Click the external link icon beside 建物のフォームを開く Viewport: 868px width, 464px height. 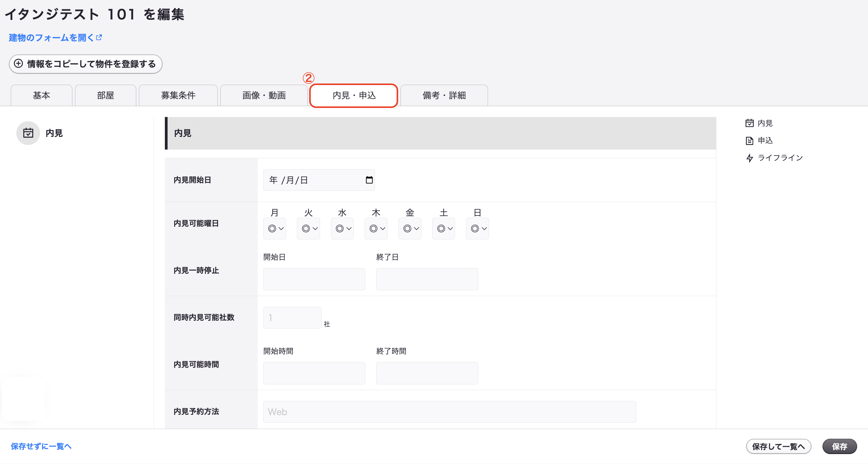99,37
